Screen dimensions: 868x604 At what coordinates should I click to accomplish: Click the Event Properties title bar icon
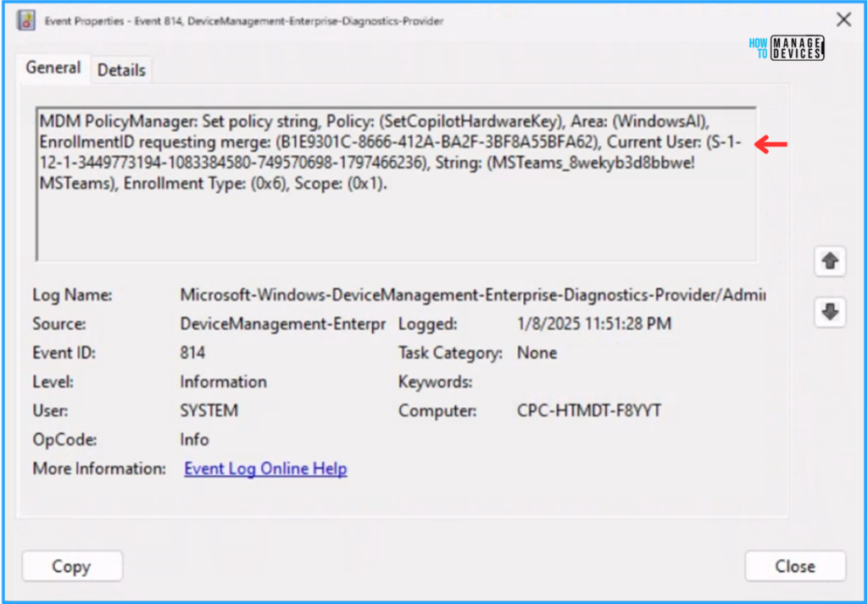coord(26,20)
